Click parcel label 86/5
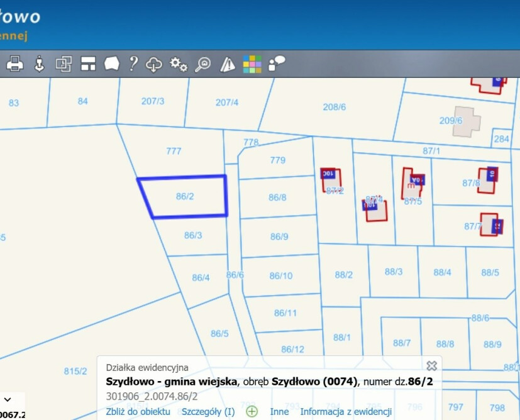Screen dimensions: 520x420 [219, 333]
